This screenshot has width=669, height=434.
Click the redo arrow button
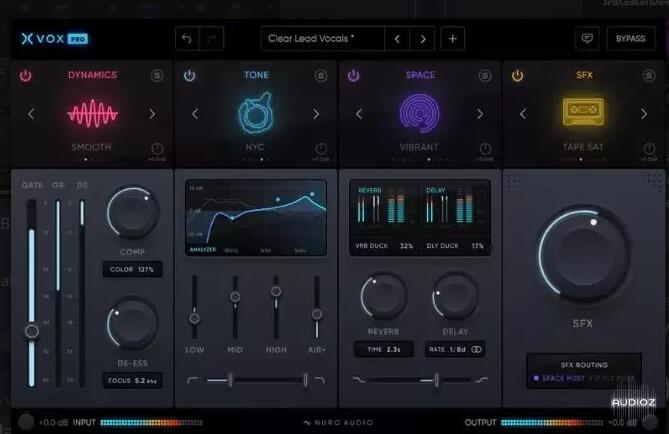coord(212,39)
